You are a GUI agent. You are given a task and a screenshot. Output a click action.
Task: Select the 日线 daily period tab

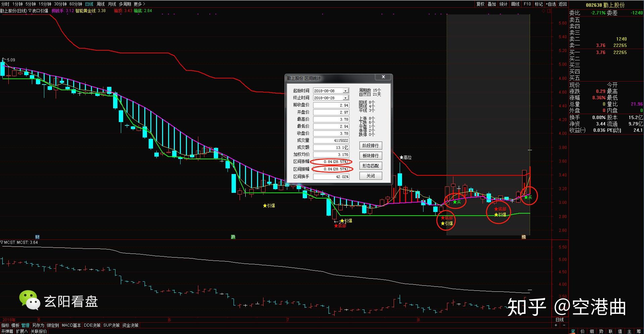89,4
